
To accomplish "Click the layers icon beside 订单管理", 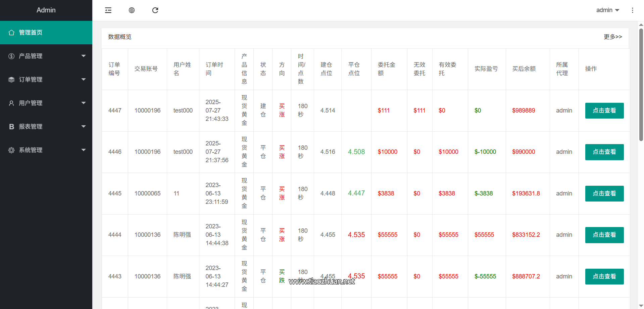I will (x=11, y=80).
